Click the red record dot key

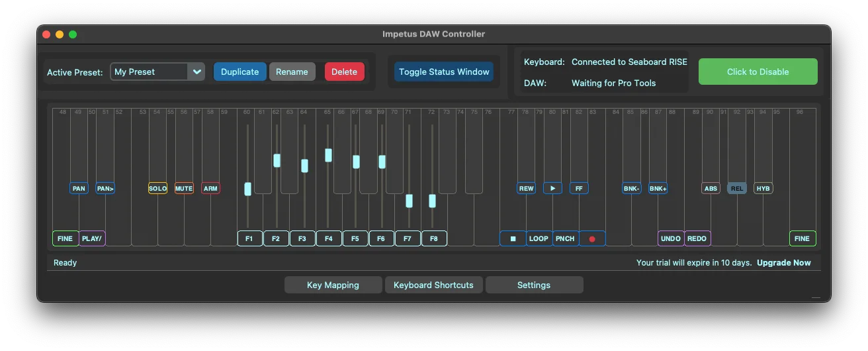click(592, 238)
